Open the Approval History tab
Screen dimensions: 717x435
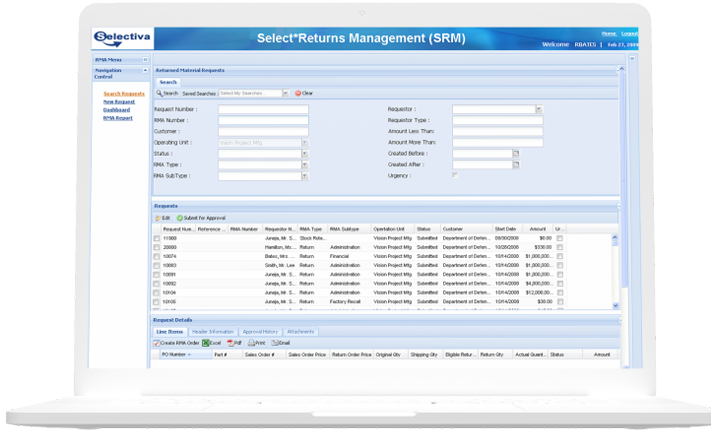tap(261, 331)
